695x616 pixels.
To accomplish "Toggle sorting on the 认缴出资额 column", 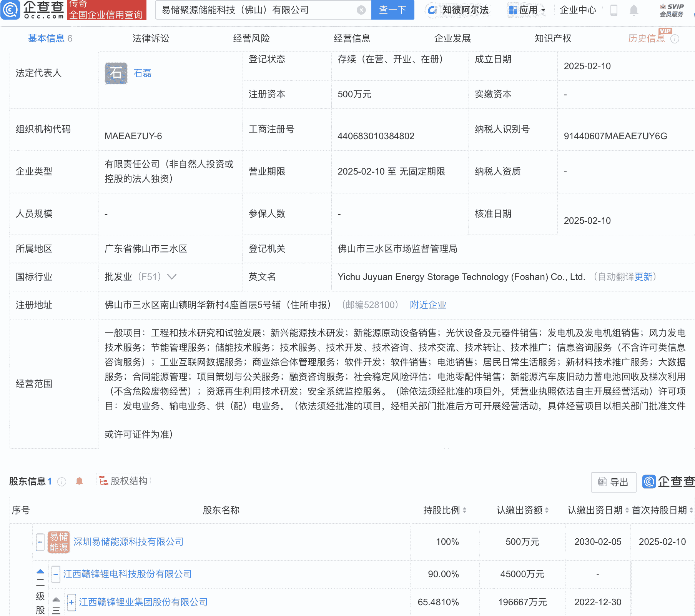I will coord(547,511).
